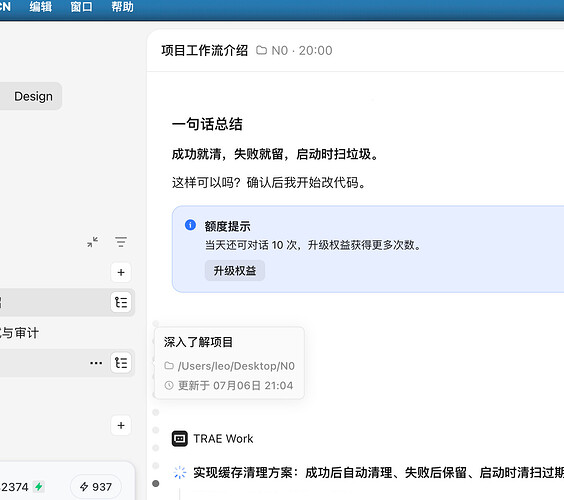
Task: Open the 窗口 menu
Action: [81, 6]
